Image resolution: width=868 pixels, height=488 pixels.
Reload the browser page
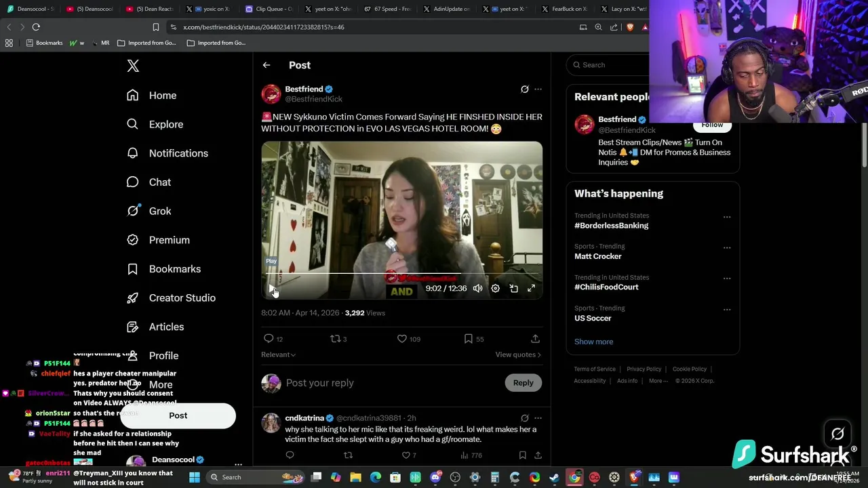click(x=36, y=27)
